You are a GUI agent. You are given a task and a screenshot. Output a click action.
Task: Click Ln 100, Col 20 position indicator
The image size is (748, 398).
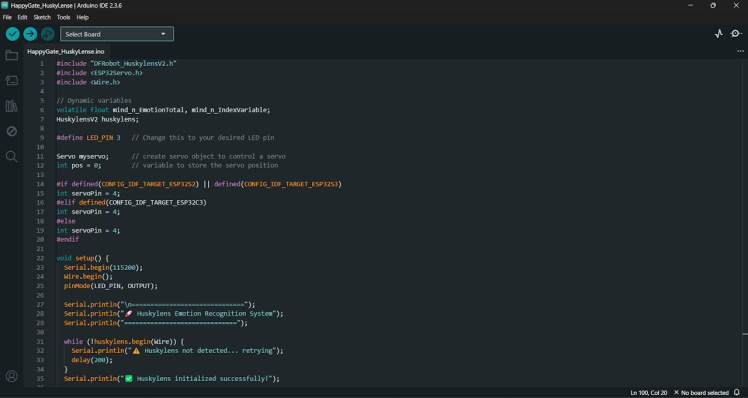pyautogui.click(x=649, y=393)
